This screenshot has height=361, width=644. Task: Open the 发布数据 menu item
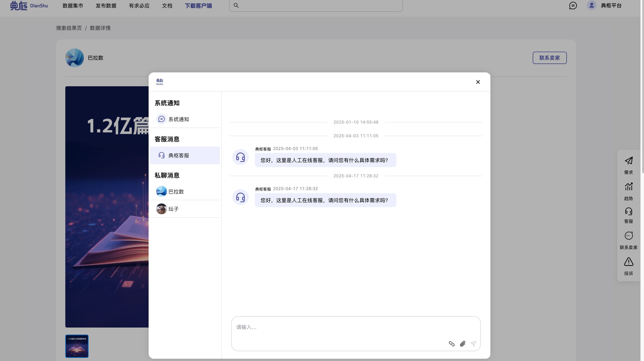(106, 5)
